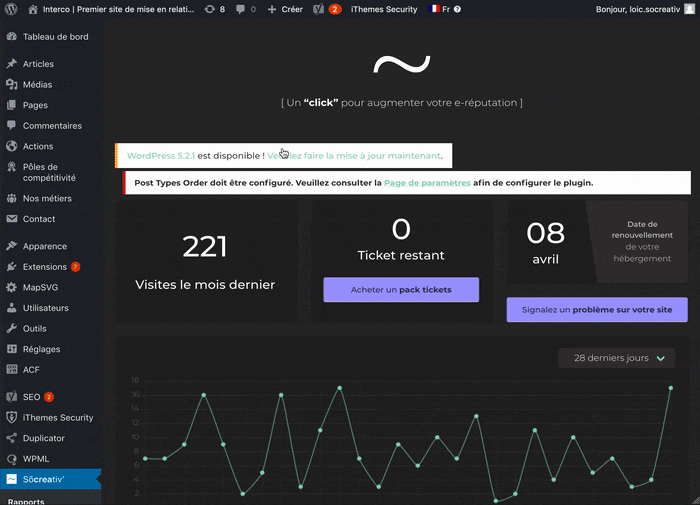Open the iThemes Security sidebar item
The height and width of the screenshot is (505, 700).
[x=57, y=418]
